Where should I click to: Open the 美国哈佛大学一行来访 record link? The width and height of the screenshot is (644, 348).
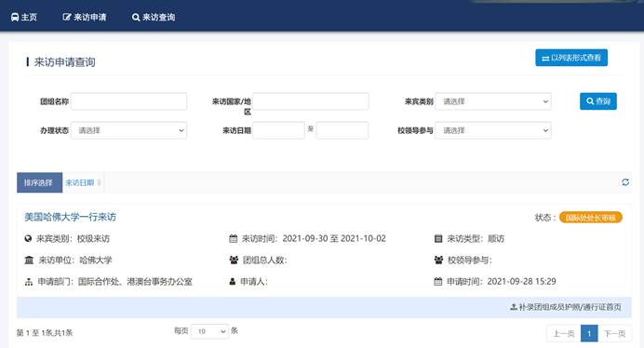[x=70, y=217]
